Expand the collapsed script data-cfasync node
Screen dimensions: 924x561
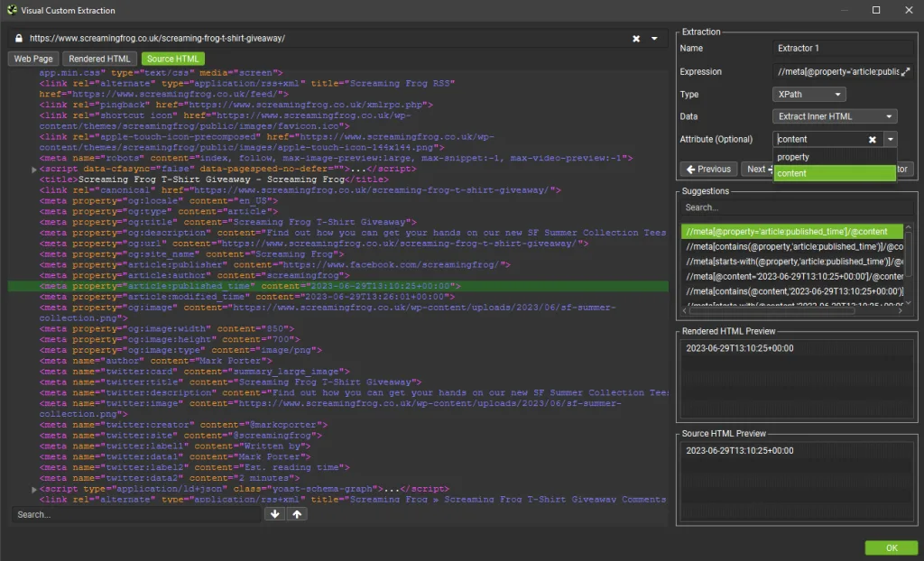point(34,170)
